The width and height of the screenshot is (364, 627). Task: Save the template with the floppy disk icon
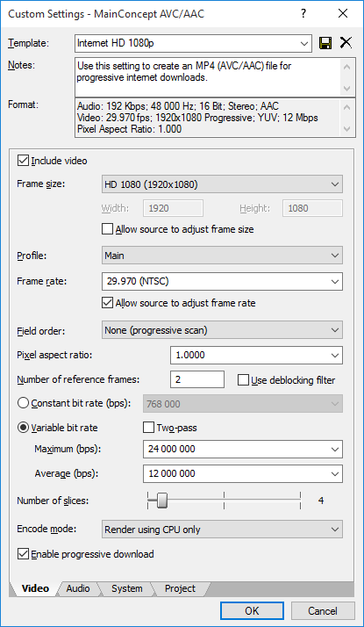(x=325, y=43)
